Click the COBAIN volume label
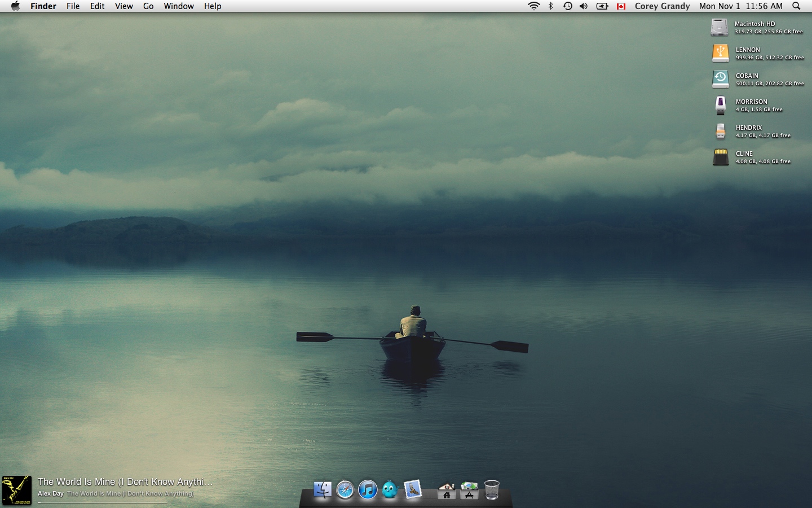812x508 pixels. (x=747, y=76)
